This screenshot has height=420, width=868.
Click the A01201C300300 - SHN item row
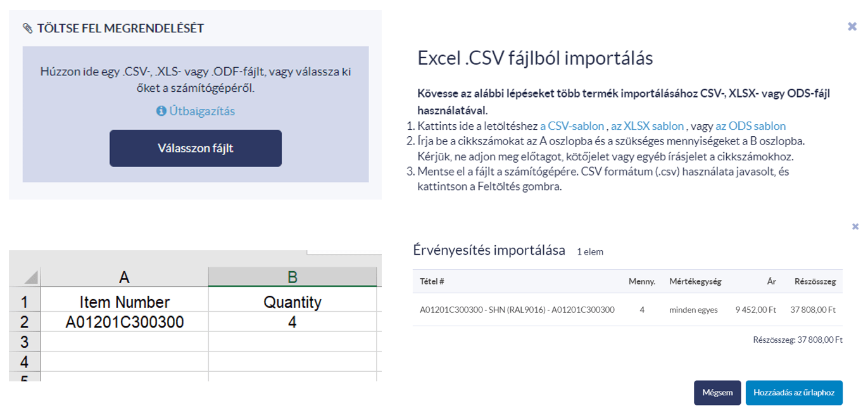pos(627,310)
